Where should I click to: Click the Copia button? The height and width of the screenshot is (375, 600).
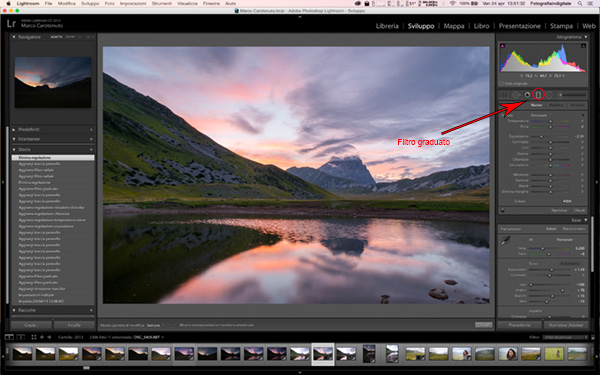point(31,325)
